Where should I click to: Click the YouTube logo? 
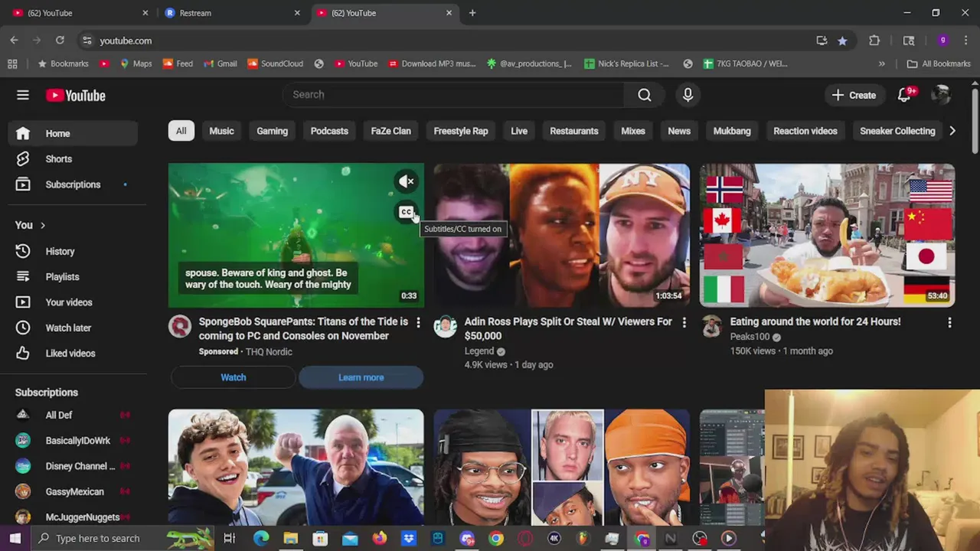pos(75,96)
